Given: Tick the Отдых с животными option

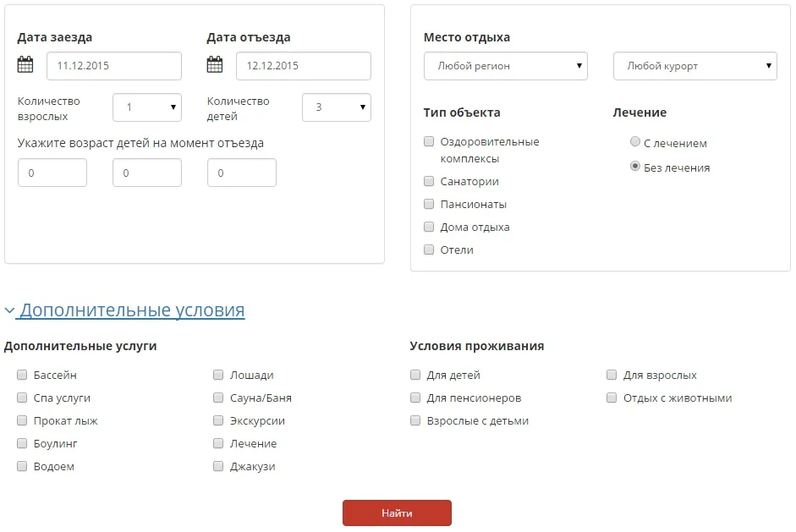Looking at the screenshot, I should point(612,398).
